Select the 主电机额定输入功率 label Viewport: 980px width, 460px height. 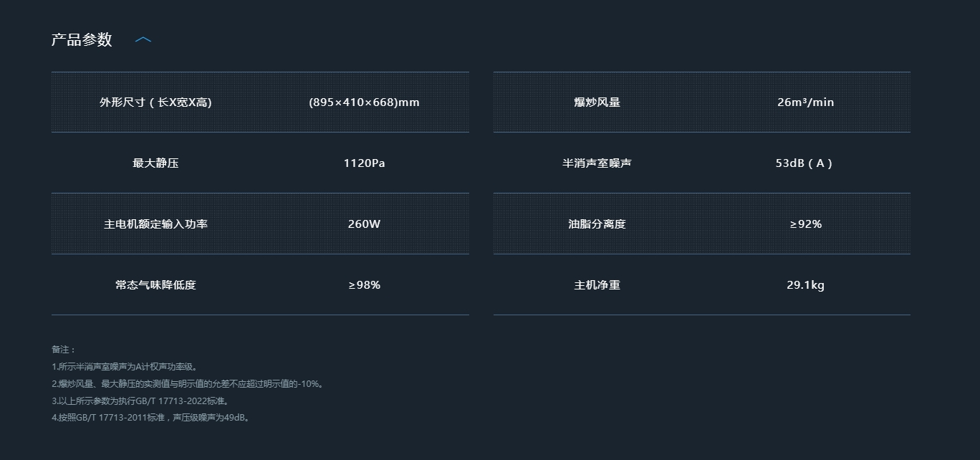(x=155, y=224)
